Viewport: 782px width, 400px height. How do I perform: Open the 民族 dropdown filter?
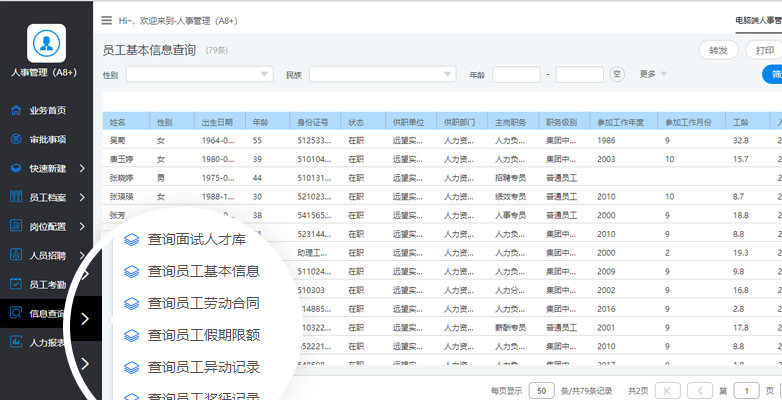[382, 74]
